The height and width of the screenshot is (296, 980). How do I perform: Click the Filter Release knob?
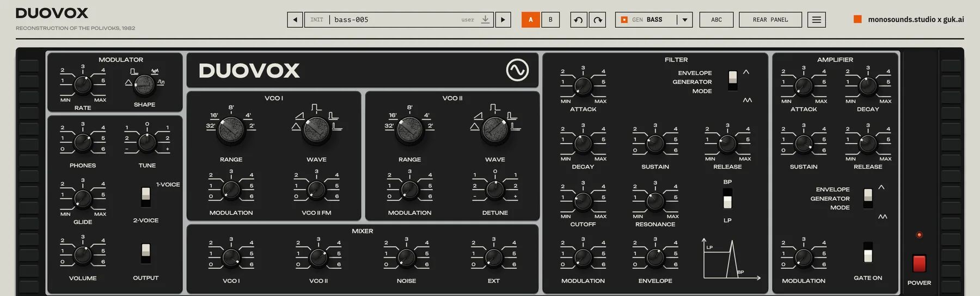(x=727, y=144)
